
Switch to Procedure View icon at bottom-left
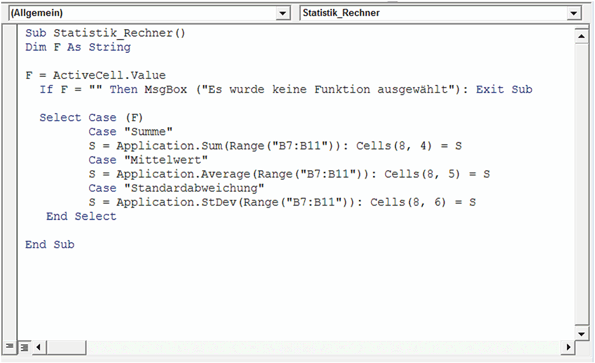click(9, 346)
